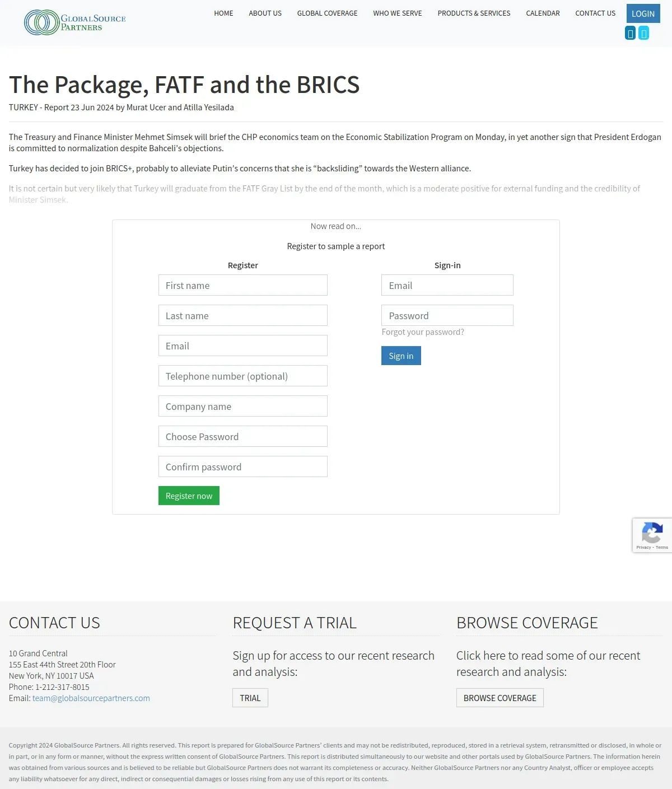
Task: Go to the Products & Services menu
Action: coord(474,13)
